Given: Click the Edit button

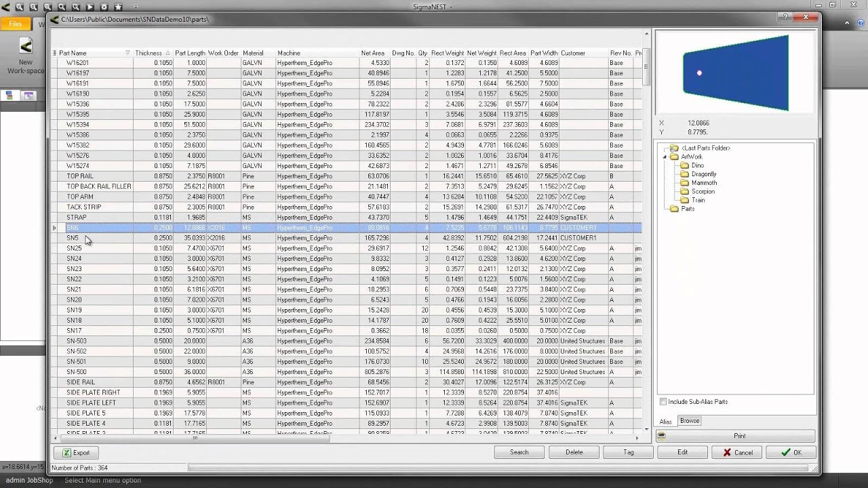Looking at the screenshot, I should pyautogui.click(x=683, y=452).
